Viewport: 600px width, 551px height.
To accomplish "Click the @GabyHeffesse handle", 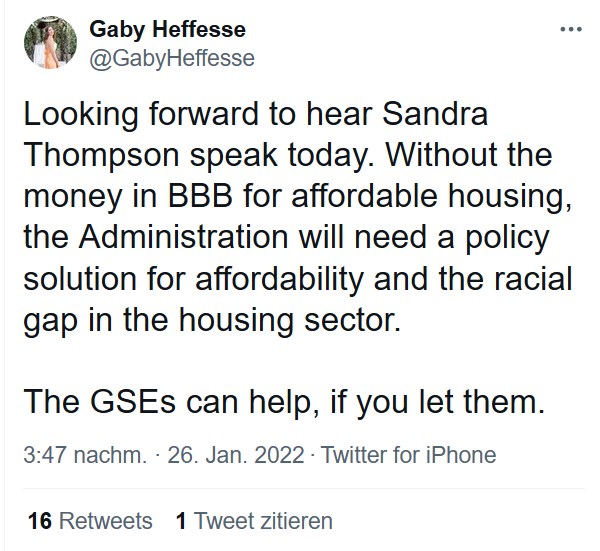I will point(173,58).
